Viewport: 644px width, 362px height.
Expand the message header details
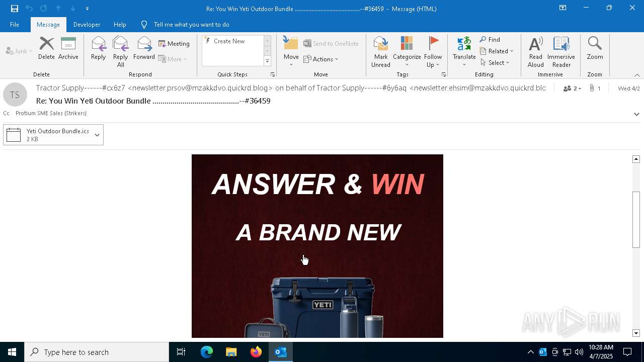tap(636, 114)
